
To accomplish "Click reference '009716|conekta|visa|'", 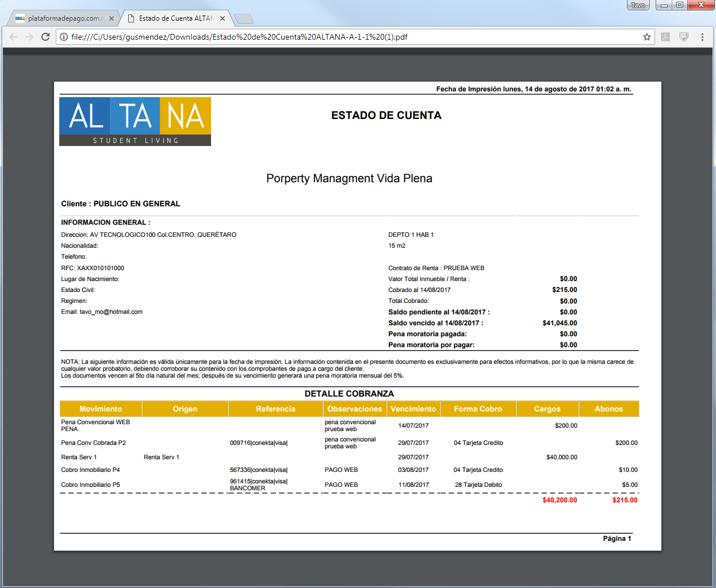I will (259, 443).
